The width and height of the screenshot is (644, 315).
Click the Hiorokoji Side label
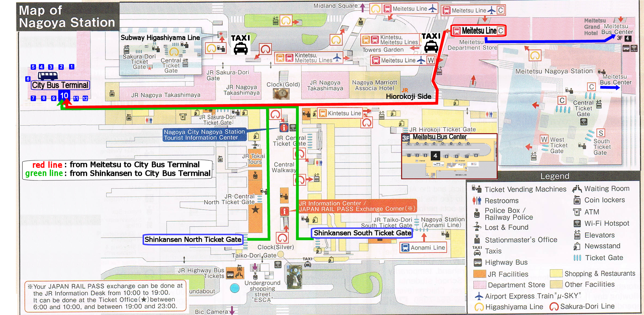(x=408, y=96)
